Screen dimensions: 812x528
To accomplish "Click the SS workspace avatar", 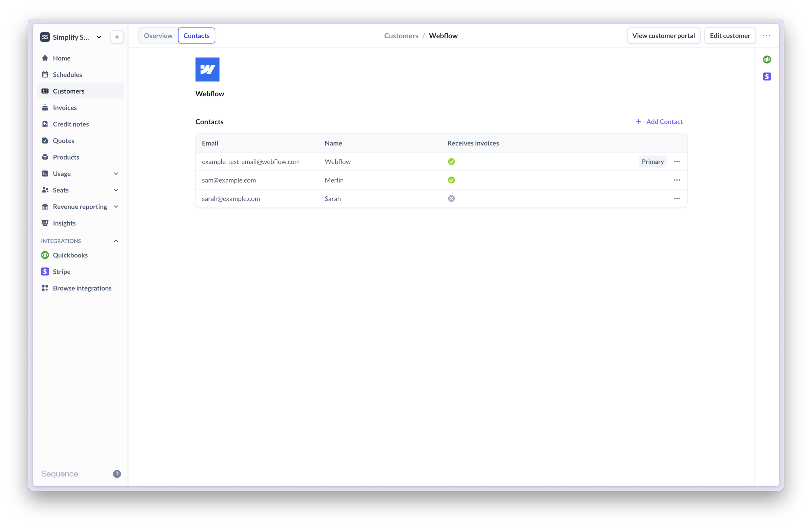I will [45, 37].
